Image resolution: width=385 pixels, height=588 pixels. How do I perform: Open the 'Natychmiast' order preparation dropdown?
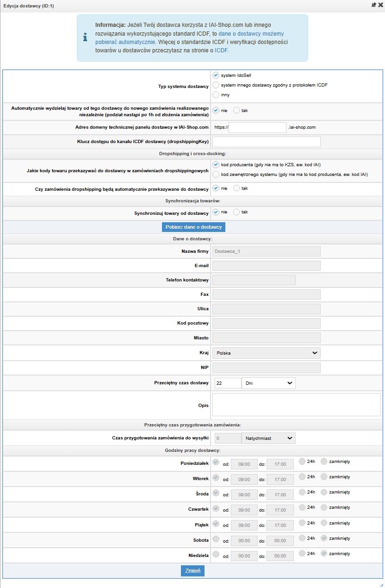pos(268,438)
